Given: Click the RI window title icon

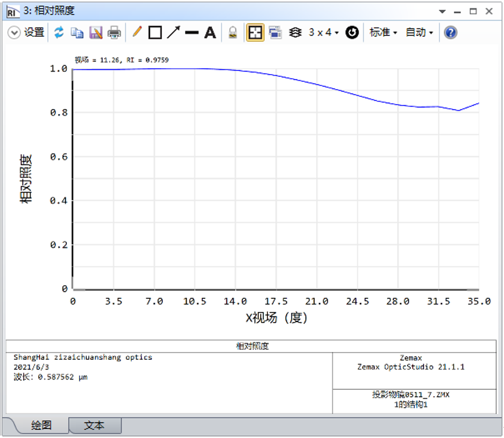Looking at the screenshot, I should point(12,11).
